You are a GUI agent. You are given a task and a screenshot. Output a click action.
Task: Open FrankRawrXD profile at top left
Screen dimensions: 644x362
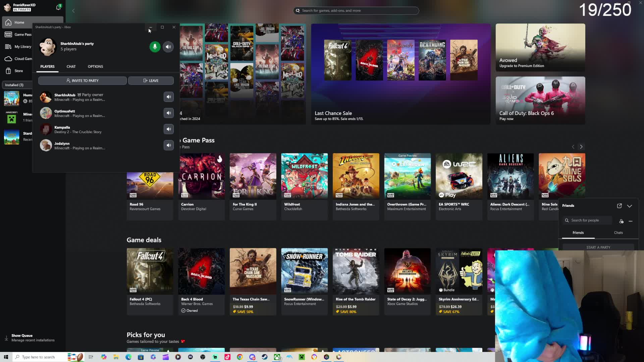coord(19,7)
